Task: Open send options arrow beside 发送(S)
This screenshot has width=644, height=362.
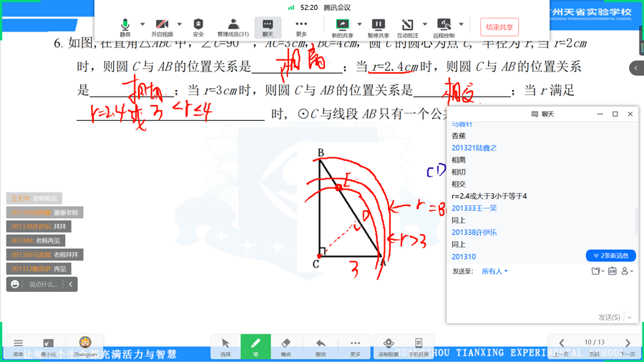Action: click(x=629, y=317)
